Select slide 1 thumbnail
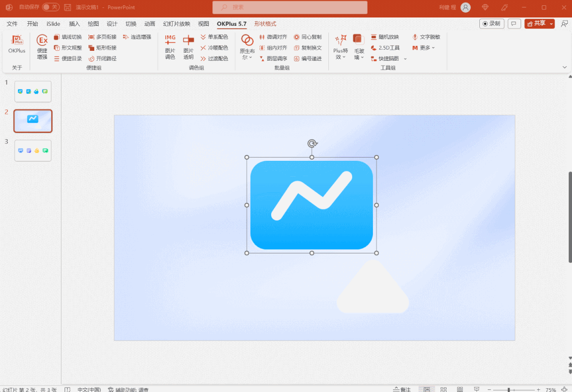This screenshot has width=572, height=392. coord(33,92)
